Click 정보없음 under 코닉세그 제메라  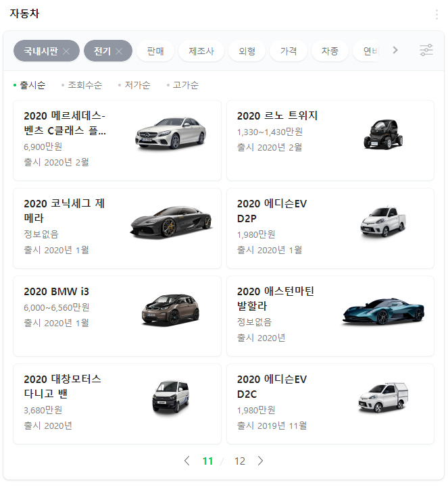tap(41, 234)
